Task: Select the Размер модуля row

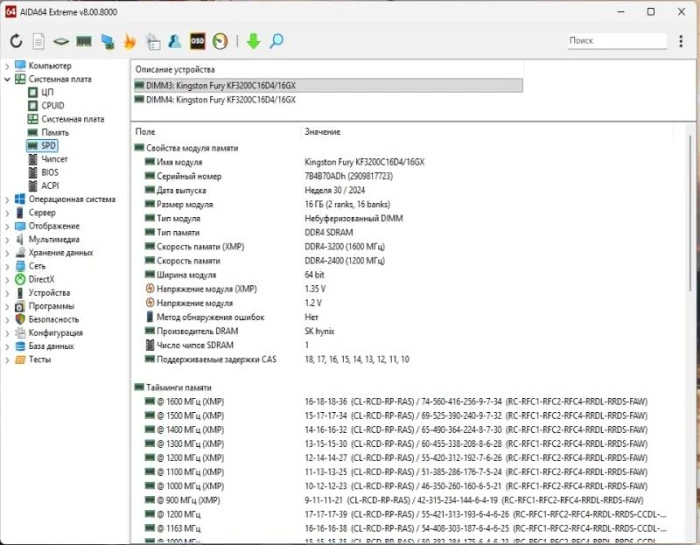Action: 402,204
